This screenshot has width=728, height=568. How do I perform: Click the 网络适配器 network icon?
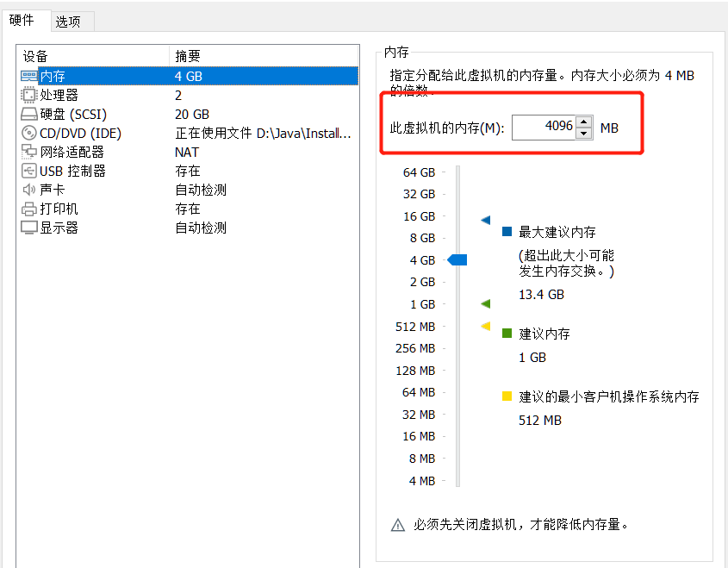[28, 152]
